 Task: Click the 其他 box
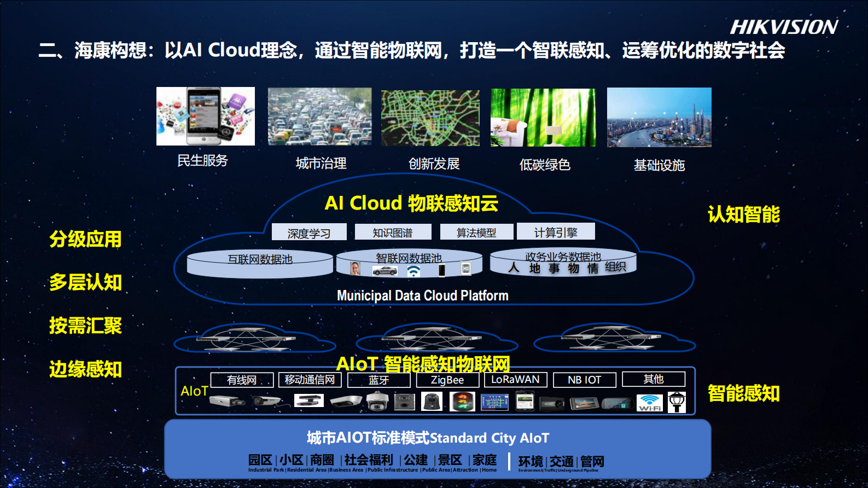tap(654, 379)
